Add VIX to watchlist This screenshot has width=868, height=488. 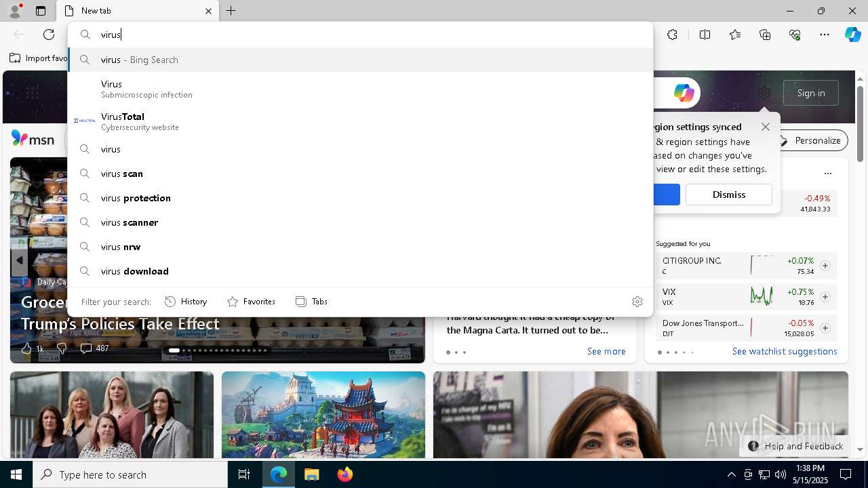coord(825,297)
